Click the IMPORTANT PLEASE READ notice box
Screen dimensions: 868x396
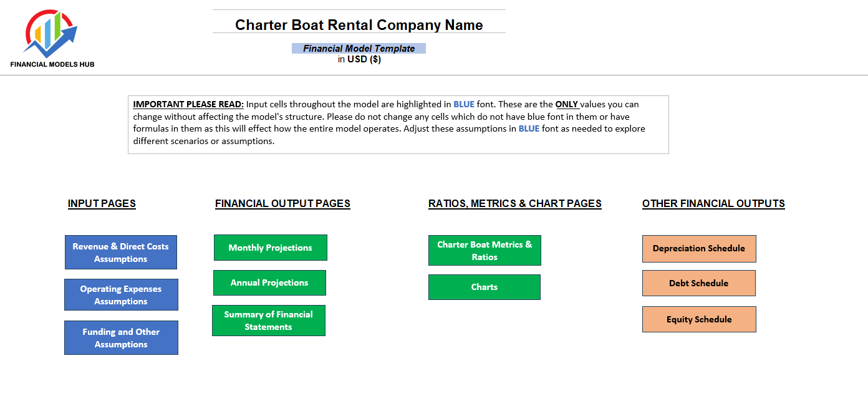(398, 123)
